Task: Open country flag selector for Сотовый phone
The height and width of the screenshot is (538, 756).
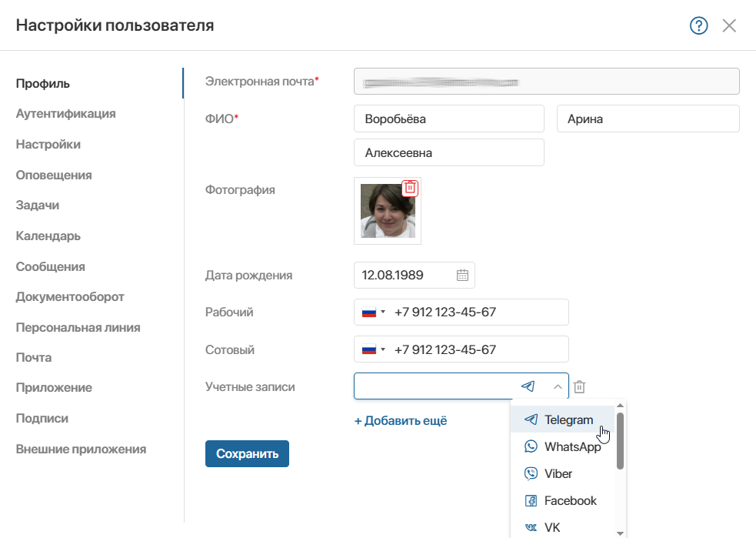Action: coord(374,349)
